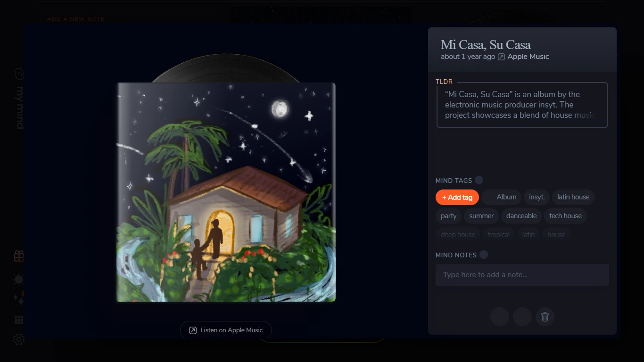This screenshot has width=644, height=362.
Task: Click the Mi Casa, Su Casa album cover
Action: [226, 192]
